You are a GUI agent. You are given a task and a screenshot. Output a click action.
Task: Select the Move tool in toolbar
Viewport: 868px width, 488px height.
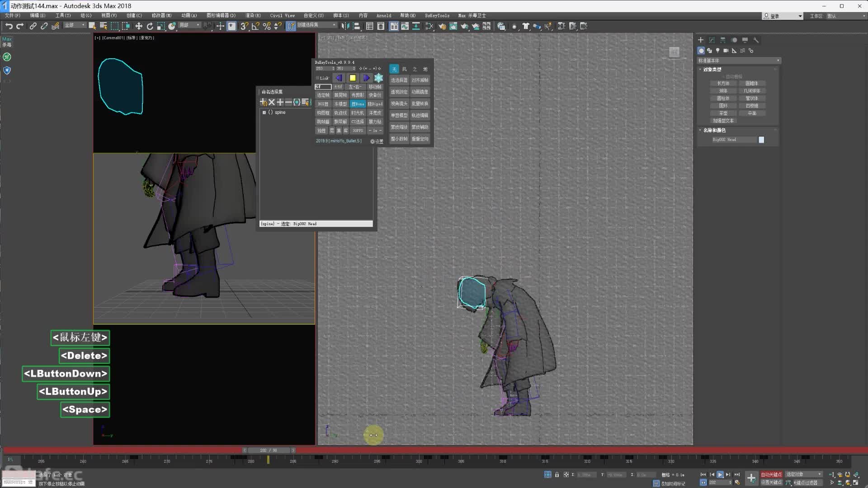pos(139,26)
